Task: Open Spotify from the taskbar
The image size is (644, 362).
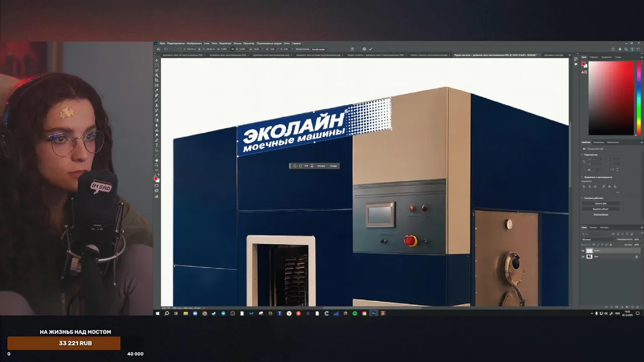Action: [x=355, y=313]
